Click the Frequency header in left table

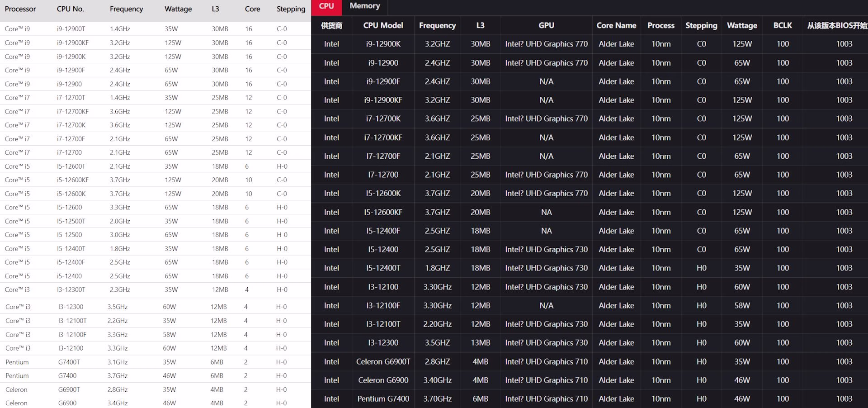point(126,9)
